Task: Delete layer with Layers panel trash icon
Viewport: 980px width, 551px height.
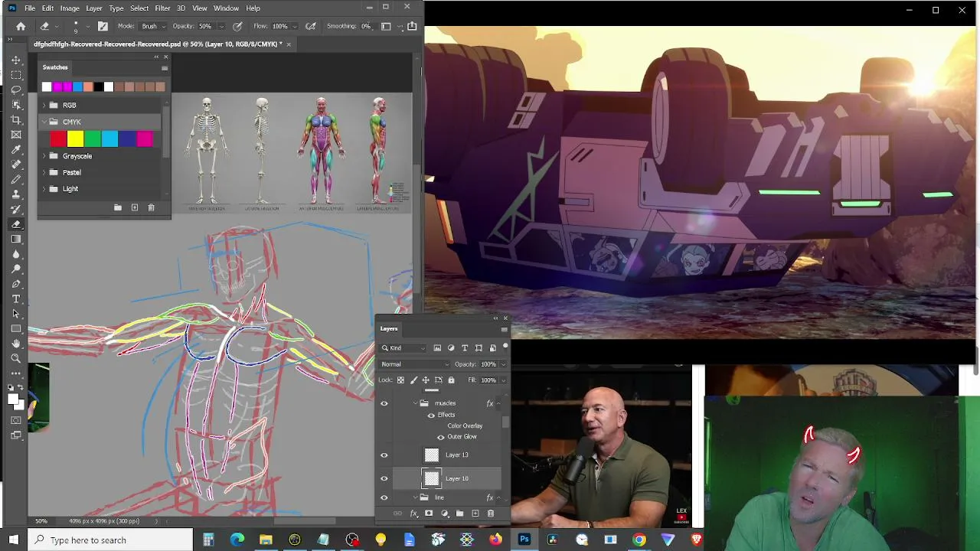Action: (x=491, y=514)
